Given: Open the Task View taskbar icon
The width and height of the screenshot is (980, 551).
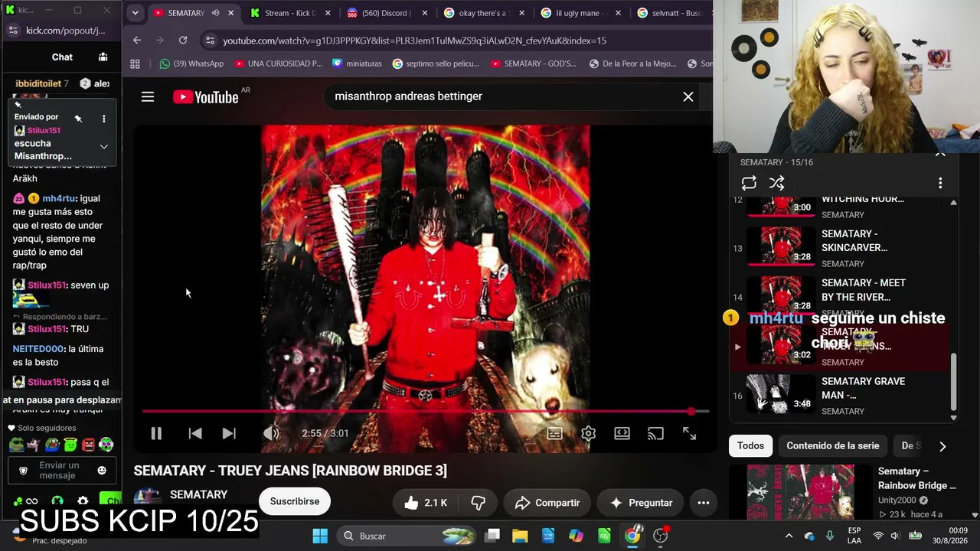Looking at the screenshot, I should (x=492, y=536).
